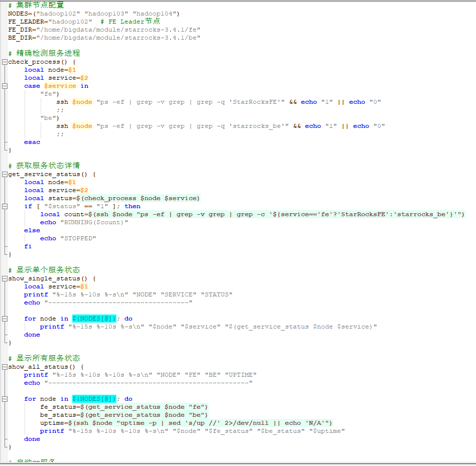Click 'local service=$1' in show_single_status
Image resolution: width=476 pixels, height=466 pixels.
(56, 286)
